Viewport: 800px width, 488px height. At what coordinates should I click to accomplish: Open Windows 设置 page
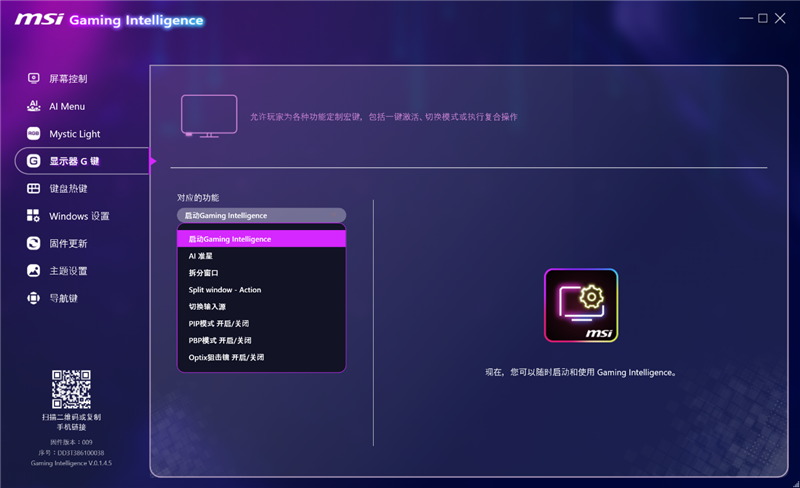pyautogui.click(x=79, y=216)
